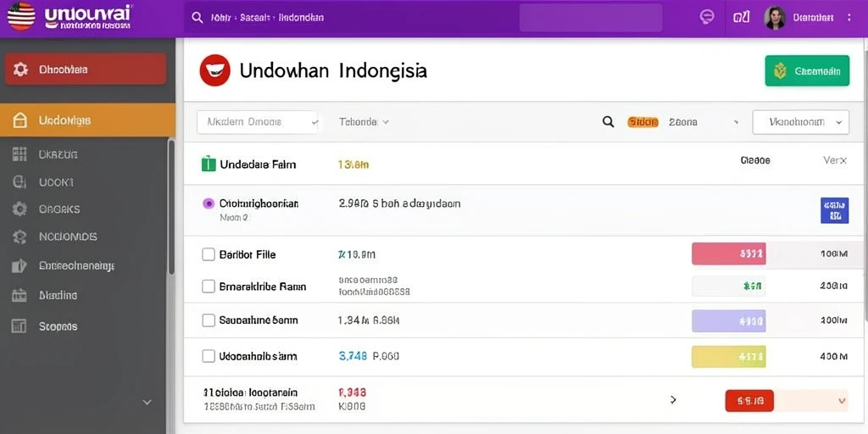Click the Verx column header
This screenshot has width=868, height=434.
coord(835,160)
